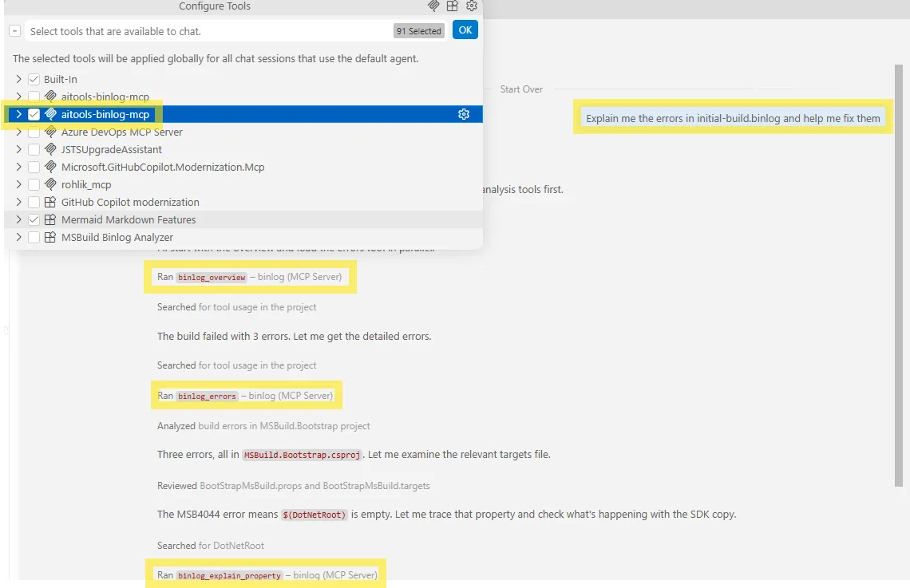Toggle the select-all checkbox beside search box

click(x=15, y=31)
